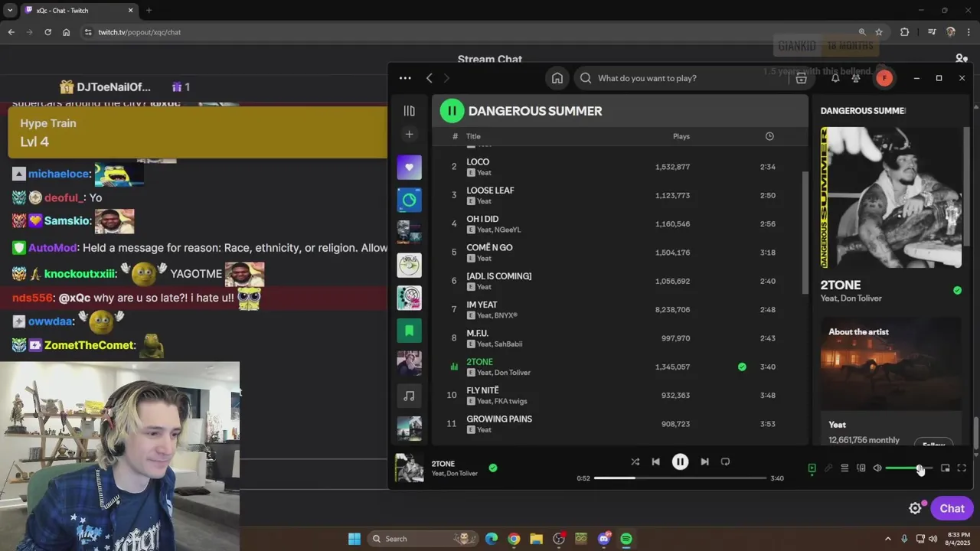Screen dimensions: 980x551
Task: Open the Spotify three-dots menu
Action: 405,78
